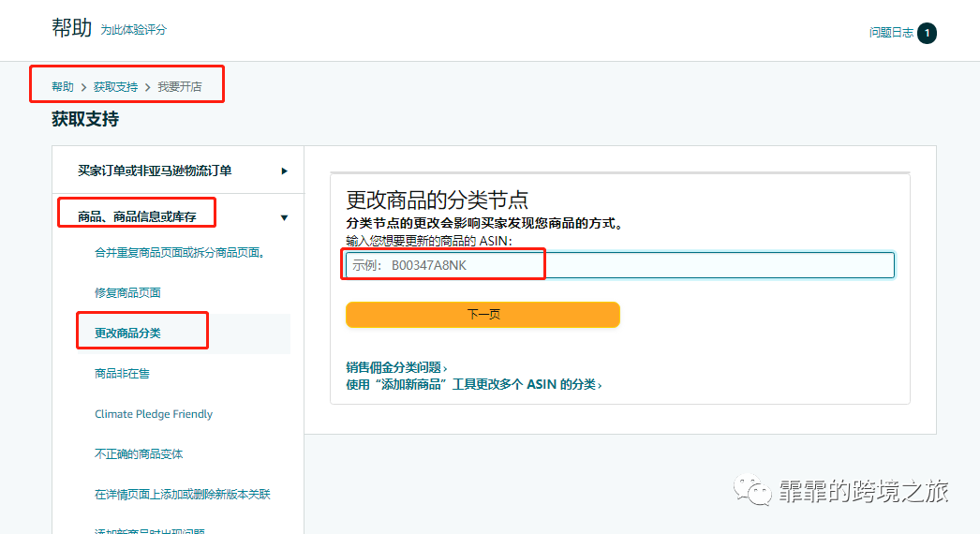Image resolution: width=980 pixels, height=534 pixels.
Task: Open 使用"添加新商品"工具更改多个 ASIN 的分类 link
Action: coord(474,384)
